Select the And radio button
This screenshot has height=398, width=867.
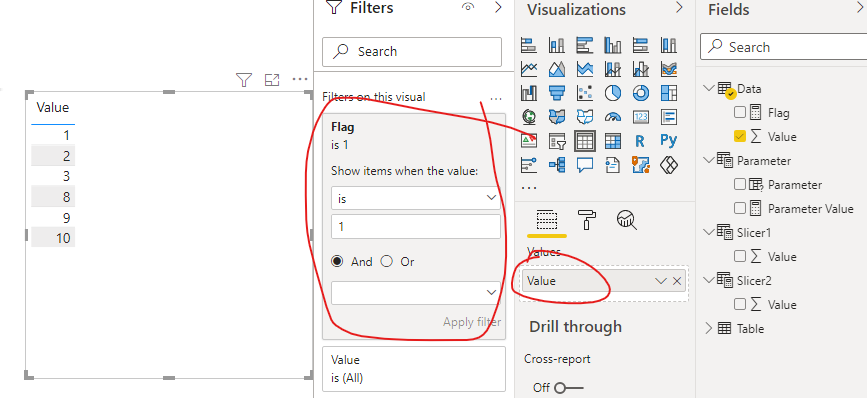(x=337, y=261)
